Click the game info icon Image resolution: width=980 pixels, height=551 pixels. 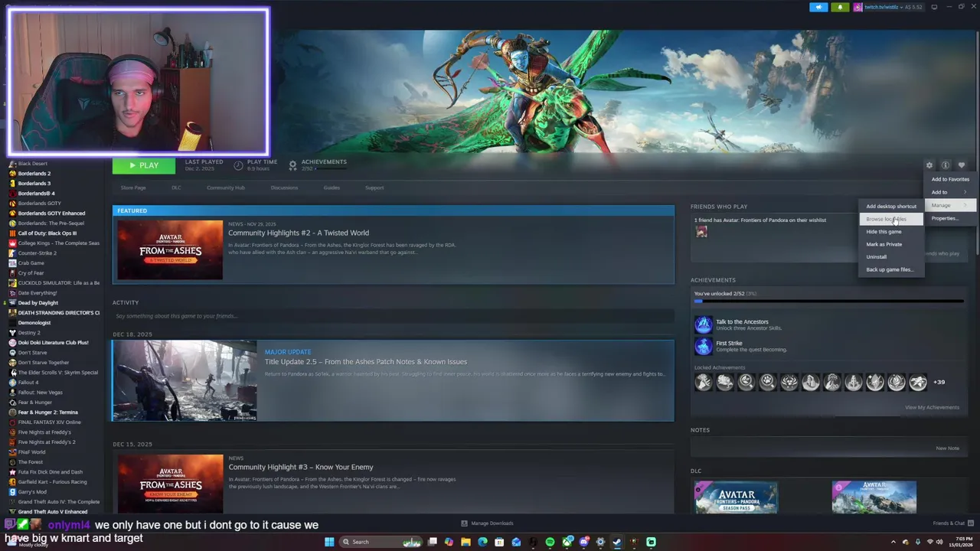[x=946, y=165]
